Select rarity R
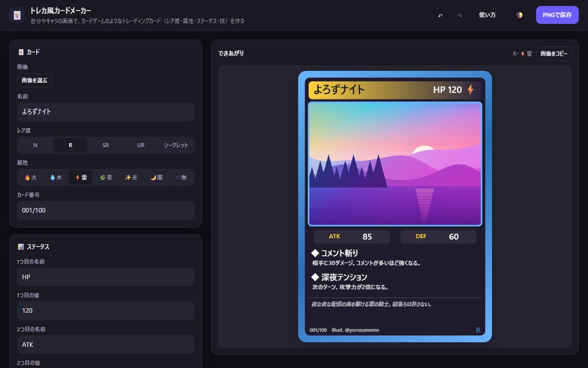 point(71,145)
